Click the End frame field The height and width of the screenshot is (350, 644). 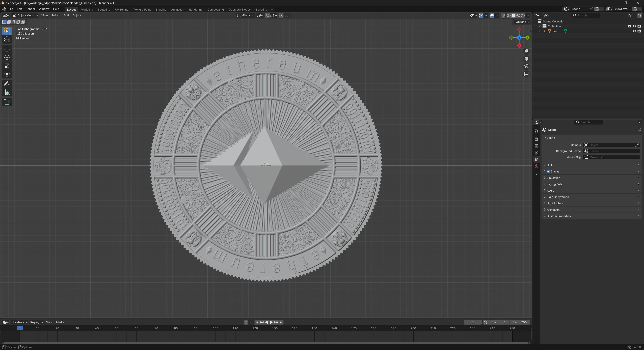tap(520, 322)
